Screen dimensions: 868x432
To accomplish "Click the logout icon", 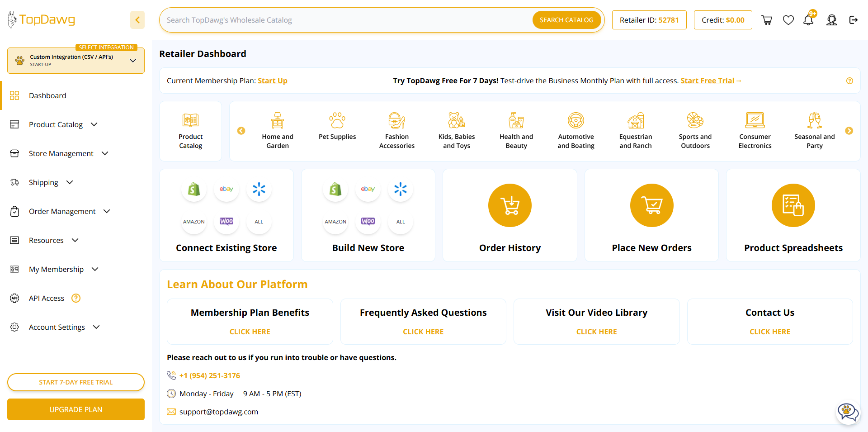I will 854,20.
